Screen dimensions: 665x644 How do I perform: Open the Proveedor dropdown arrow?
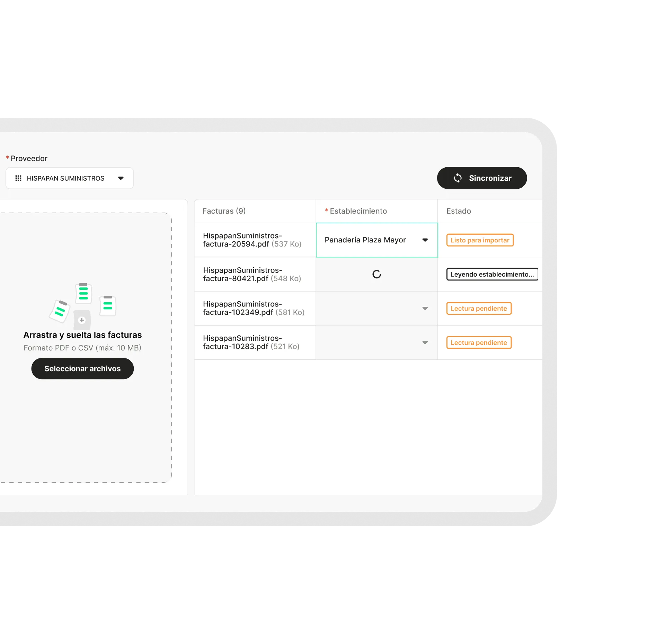[x=121, y=178]
